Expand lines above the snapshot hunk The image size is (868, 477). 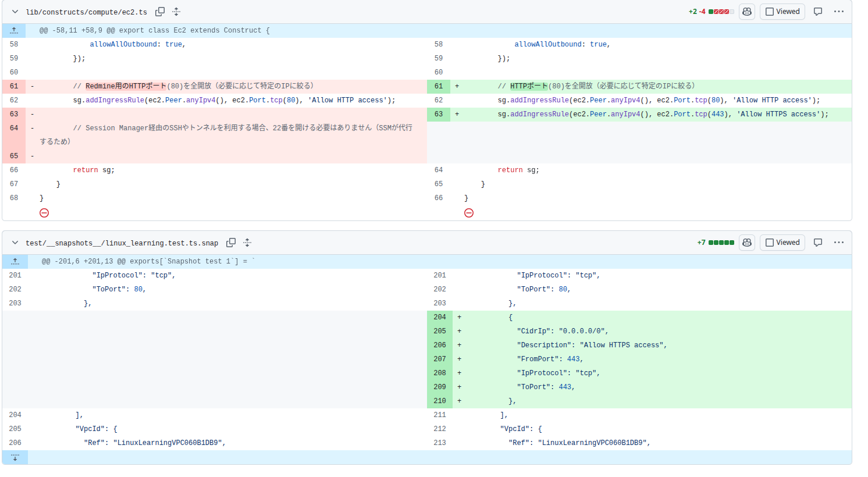click(15, 261)
